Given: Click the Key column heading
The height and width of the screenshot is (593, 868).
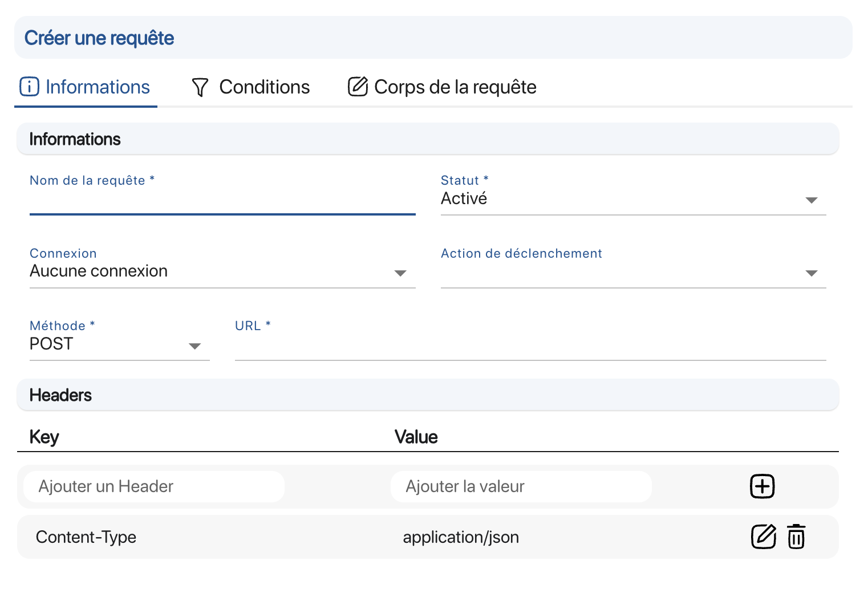Looking at the screenshot, I should (x=44, y=437).
